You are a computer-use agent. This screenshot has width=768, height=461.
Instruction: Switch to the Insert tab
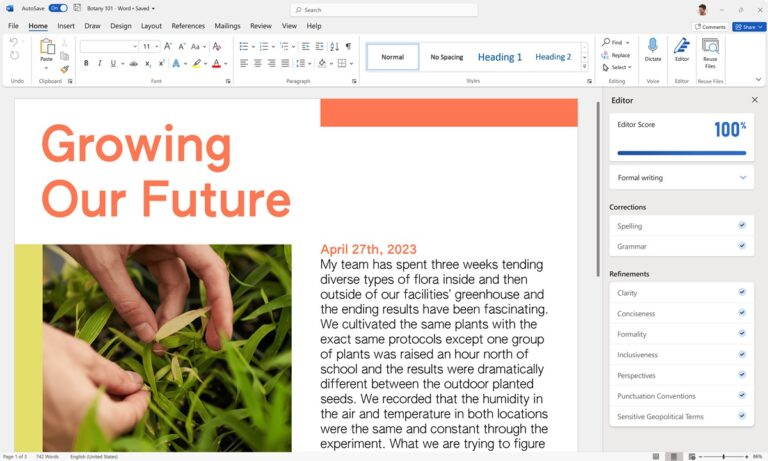[x=66, y=26]
